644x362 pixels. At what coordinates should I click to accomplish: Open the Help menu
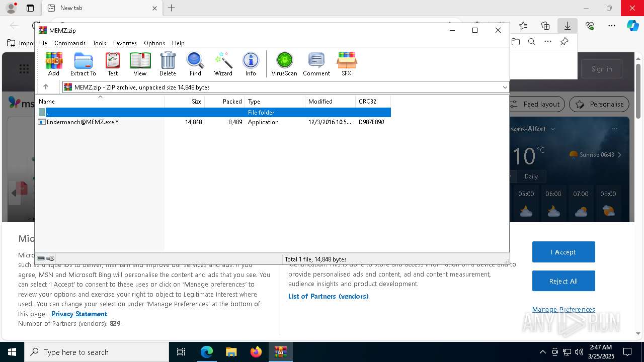[x=178, y=43]
